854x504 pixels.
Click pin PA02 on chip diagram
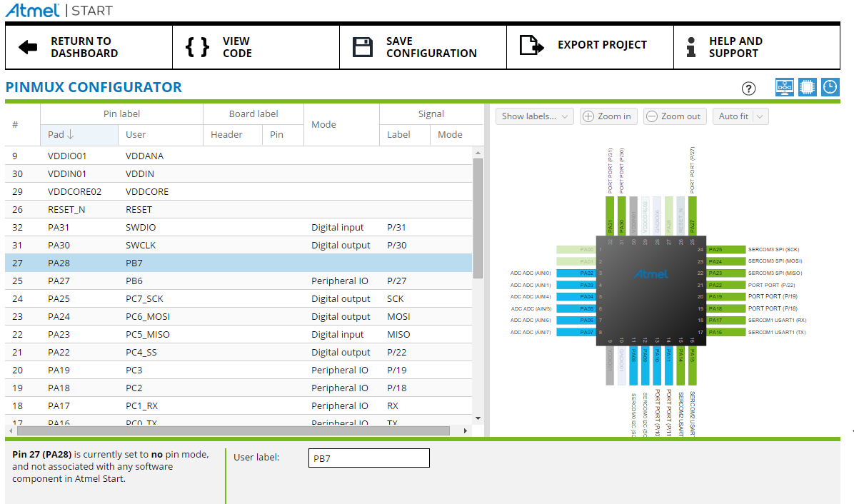(576, 273)
